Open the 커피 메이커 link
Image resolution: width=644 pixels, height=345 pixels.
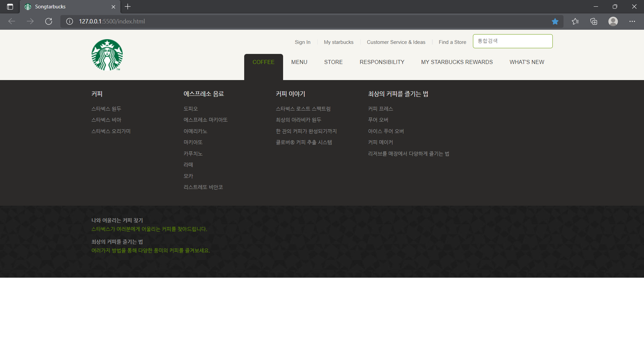[381, 142]
